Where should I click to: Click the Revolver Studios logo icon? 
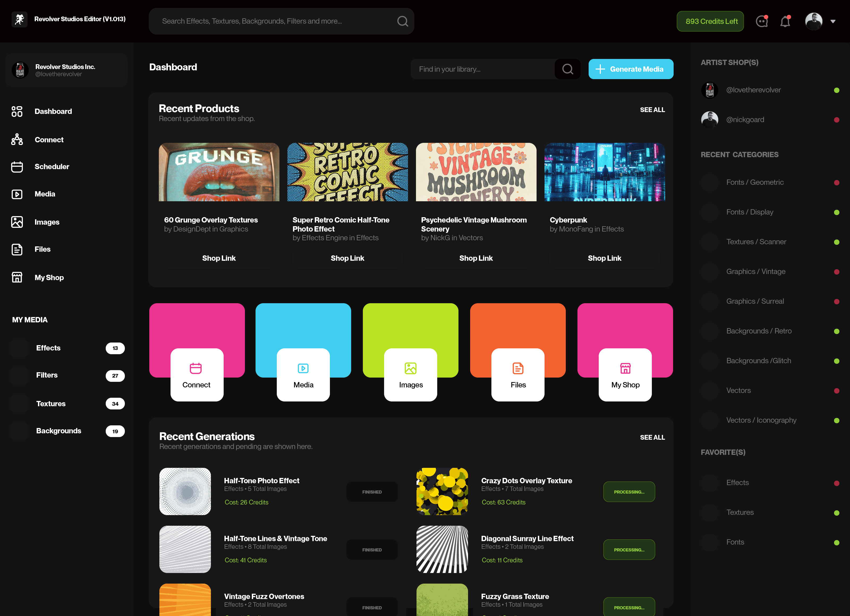click(x=19, y=19)
